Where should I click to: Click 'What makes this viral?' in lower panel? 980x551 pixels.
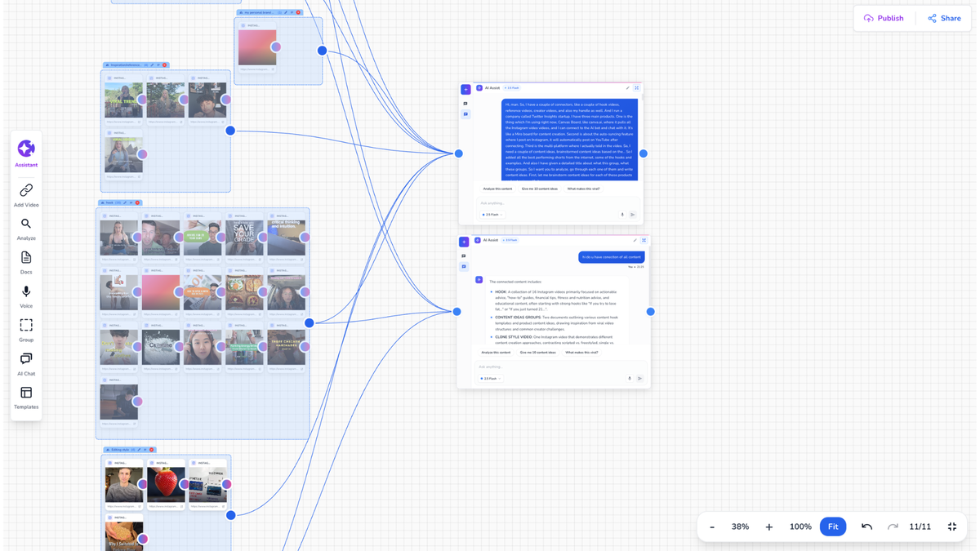pyautogui.click(x=582, y=353)
